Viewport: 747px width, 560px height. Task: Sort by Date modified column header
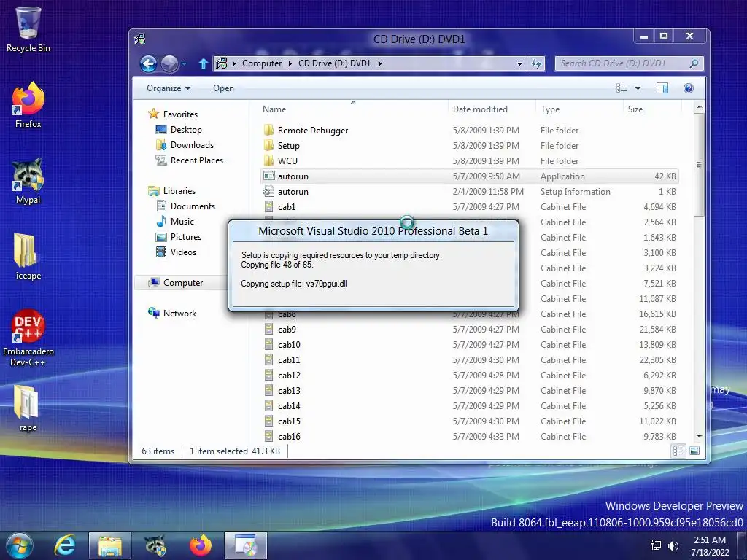491,109
